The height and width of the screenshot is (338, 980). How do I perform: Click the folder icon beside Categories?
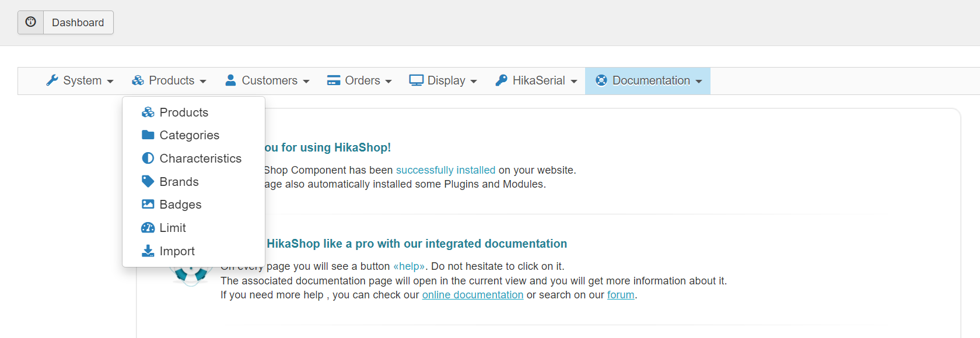[x=148, y=135]
